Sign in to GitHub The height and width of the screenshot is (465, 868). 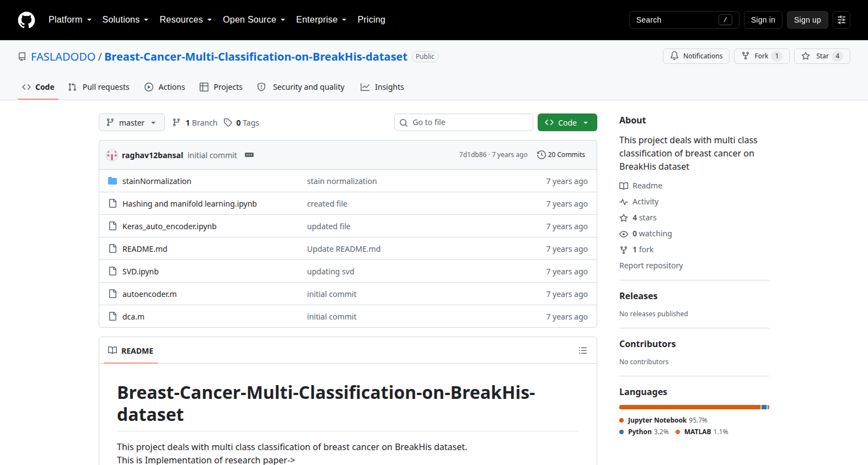(x=763, y=20)
